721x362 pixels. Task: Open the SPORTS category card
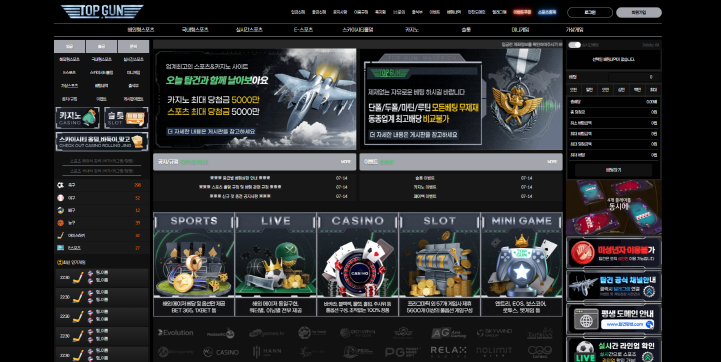pos(194,264)
